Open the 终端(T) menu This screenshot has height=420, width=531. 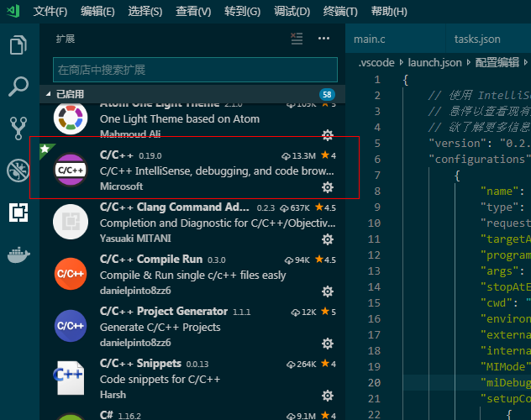coord(340,12)
